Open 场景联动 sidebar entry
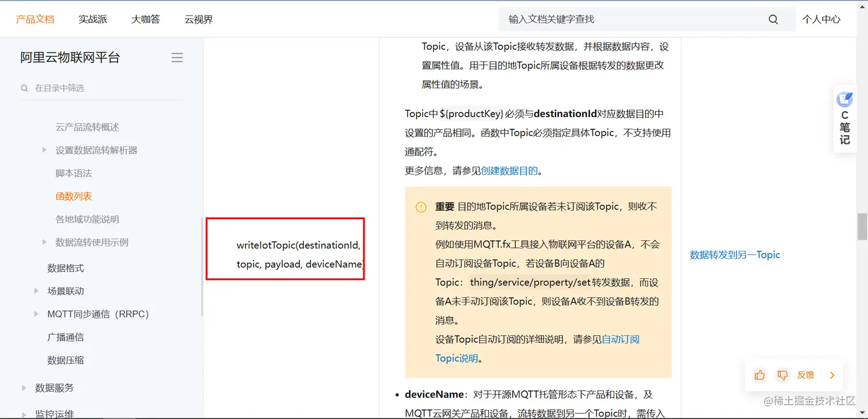The width and height of the screenshot is (868, 419). [x=65, y=291]
